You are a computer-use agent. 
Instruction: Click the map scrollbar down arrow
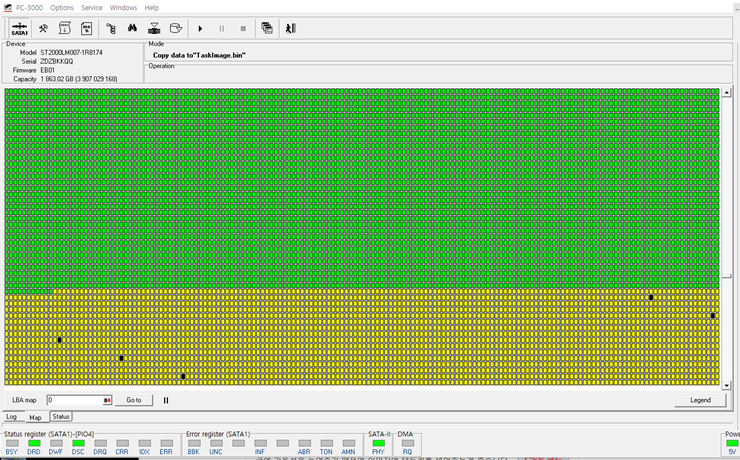726,384
